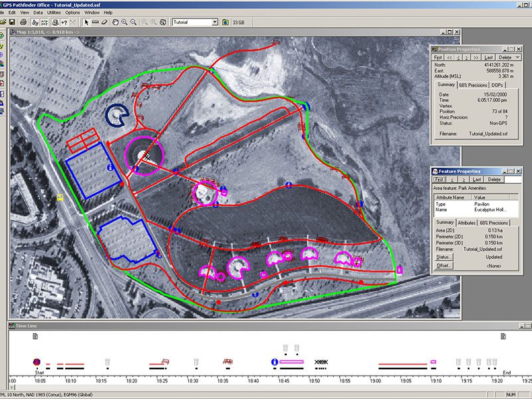This screenshot has width=532, height=399.
Task: Click the Save toolbar icon
Action: tap(13, 22)
